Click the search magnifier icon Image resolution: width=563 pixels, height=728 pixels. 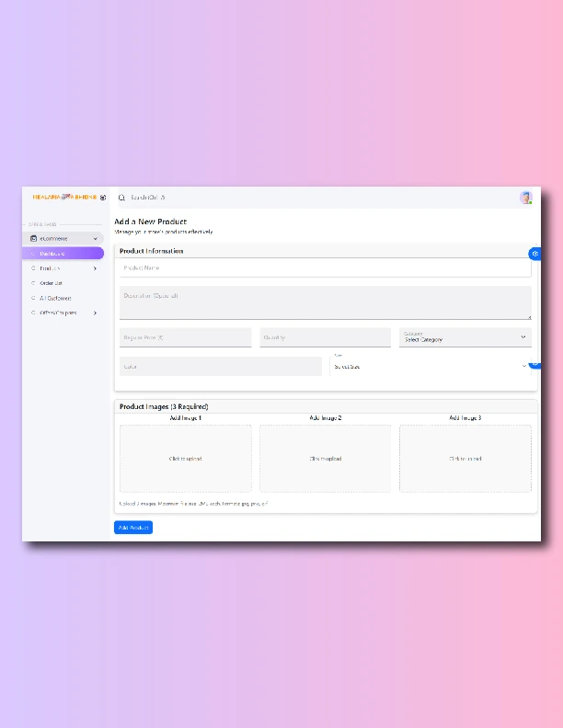pos(121,198)
